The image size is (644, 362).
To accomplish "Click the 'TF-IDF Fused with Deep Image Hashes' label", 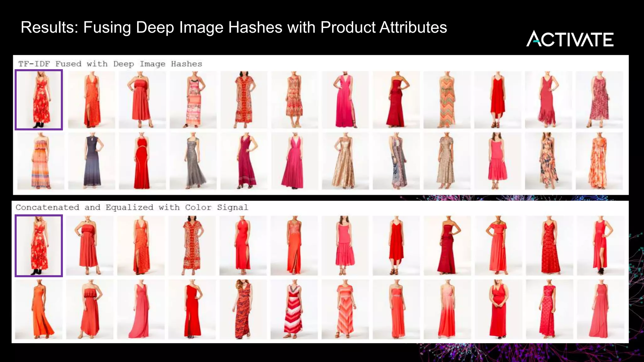I will click(110, 64).
